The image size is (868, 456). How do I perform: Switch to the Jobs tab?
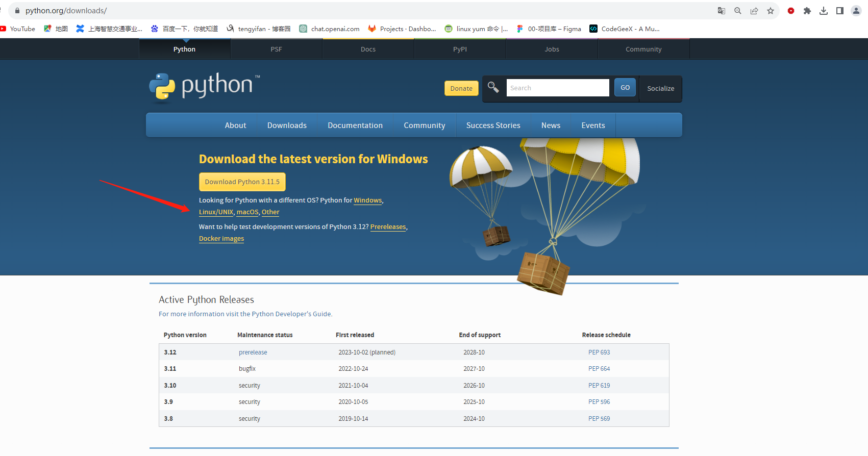click(x=552, y=49)
